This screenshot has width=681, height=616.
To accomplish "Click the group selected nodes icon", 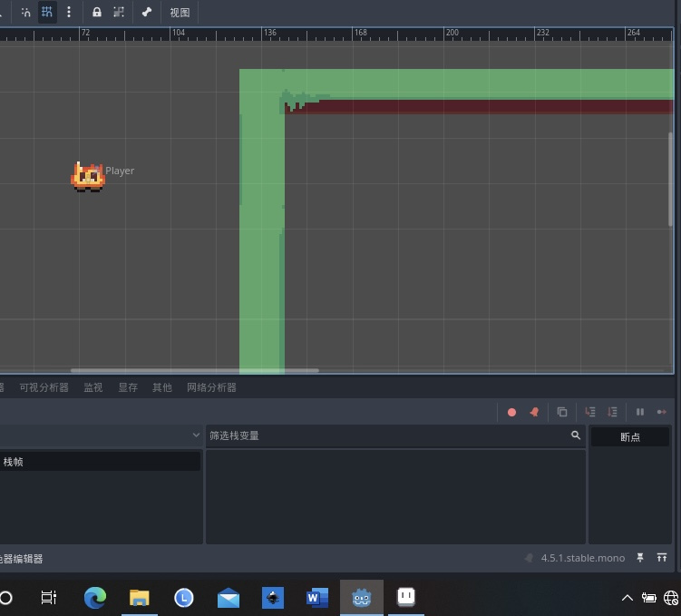I will pos(119,12).
